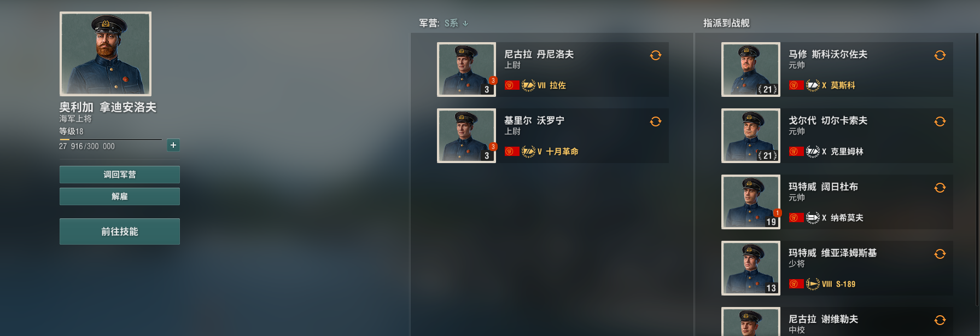Select 马修 斯科沃尔佐夫 portrait with level 21
Image resolution: width=980 pixels, height=336 pixels.
751,69
